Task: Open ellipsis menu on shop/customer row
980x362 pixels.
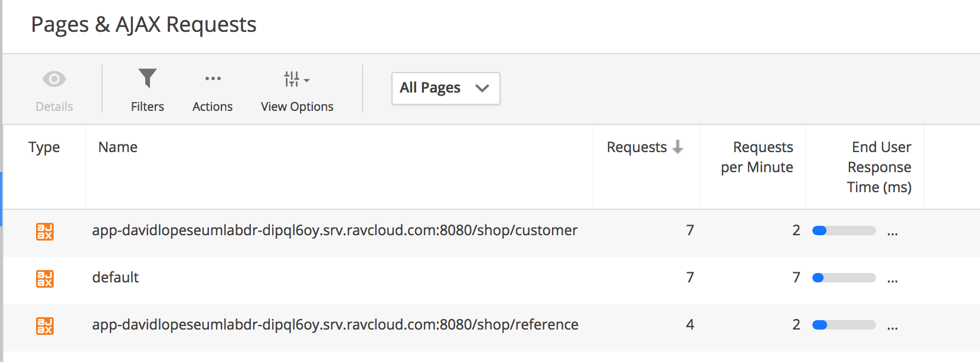Action: point(892,232)
